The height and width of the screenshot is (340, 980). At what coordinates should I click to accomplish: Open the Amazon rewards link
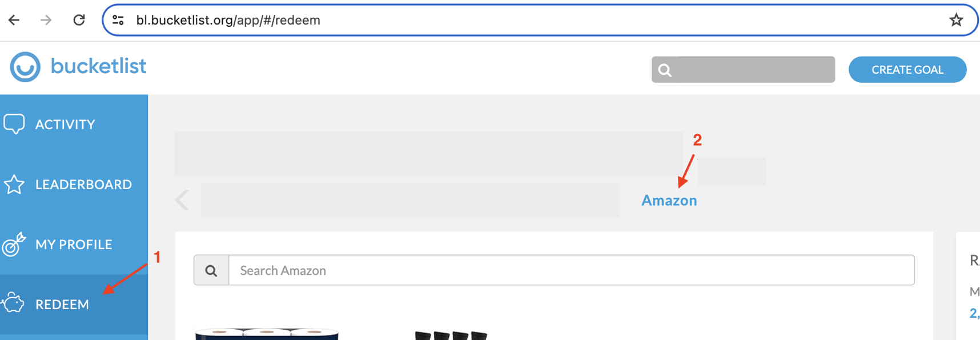point(669,200)
